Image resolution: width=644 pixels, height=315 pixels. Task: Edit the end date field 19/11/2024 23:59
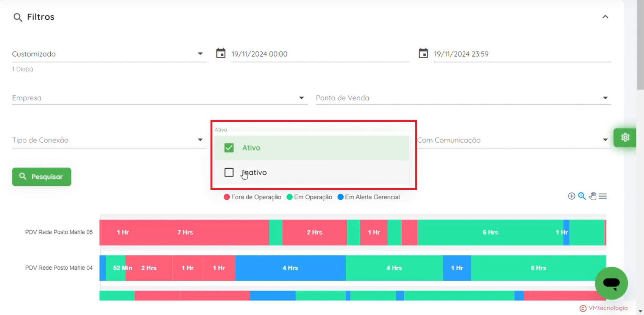522,54
